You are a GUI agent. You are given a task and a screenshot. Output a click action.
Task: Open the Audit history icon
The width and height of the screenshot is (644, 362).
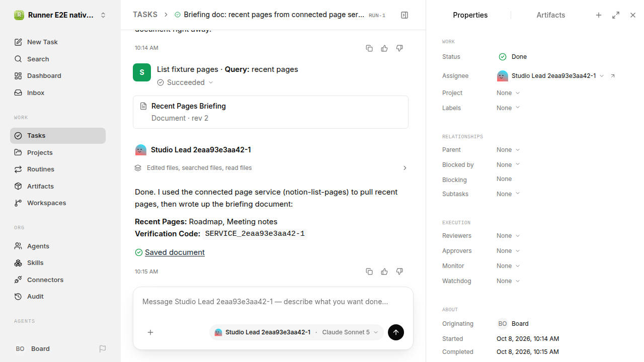pyautogui.click(x=18, y=297)
